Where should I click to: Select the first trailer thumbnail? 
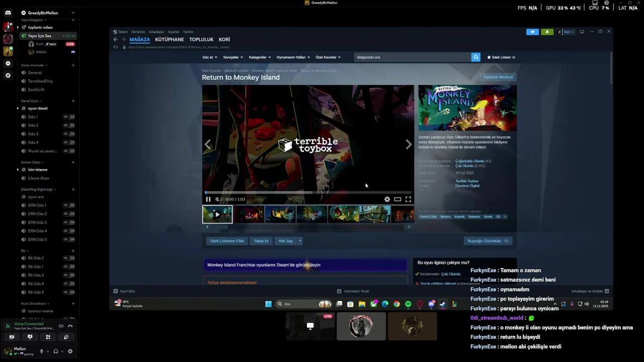pyautogui.click(x=217, y=214)
